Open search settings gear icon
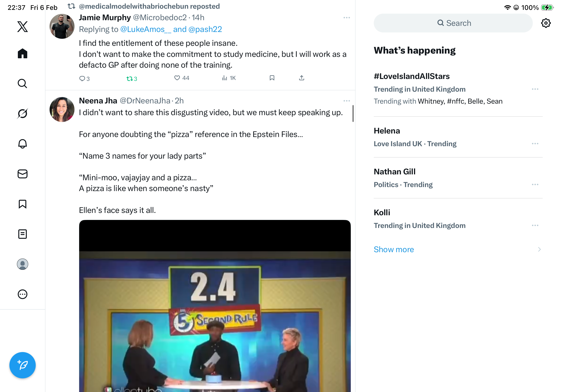This screenshot has width=561, height=392. 545,23
